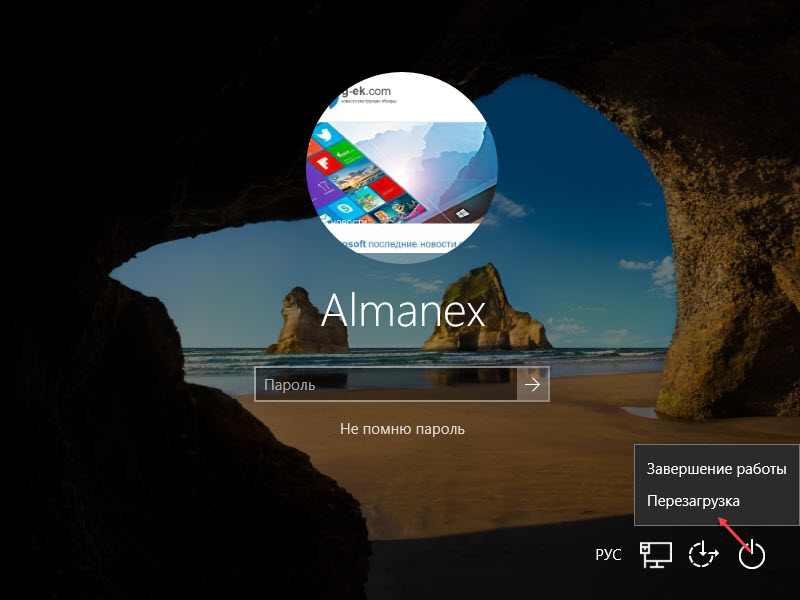Focus the Пароль password field
The image size is (800, 600).
pos(386,384)
